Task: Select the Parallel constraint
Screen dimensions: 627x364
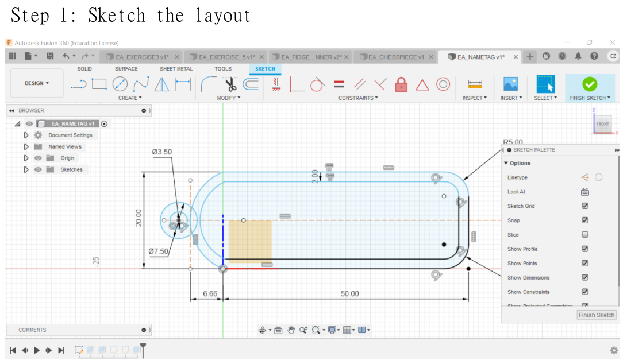Action: 359,84
